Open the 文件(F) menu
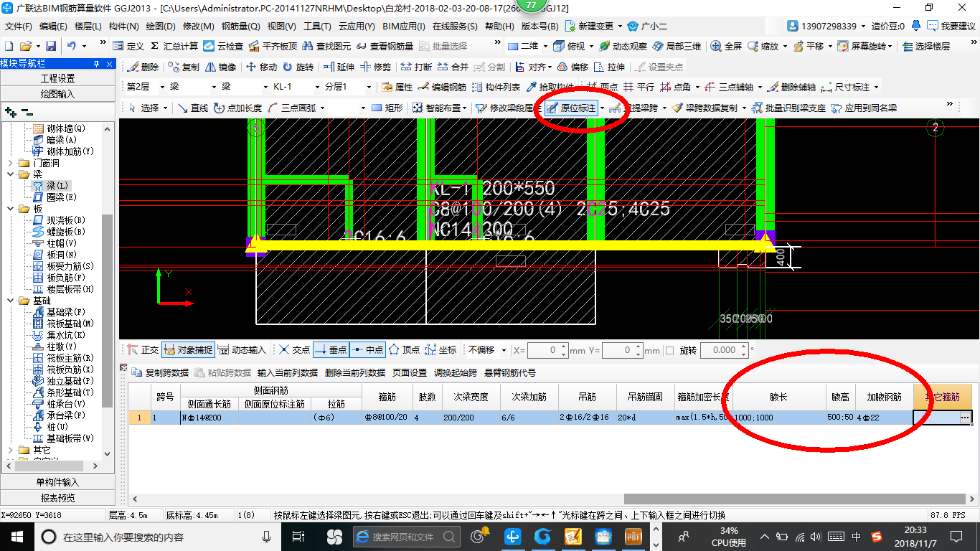 [19, 26]
